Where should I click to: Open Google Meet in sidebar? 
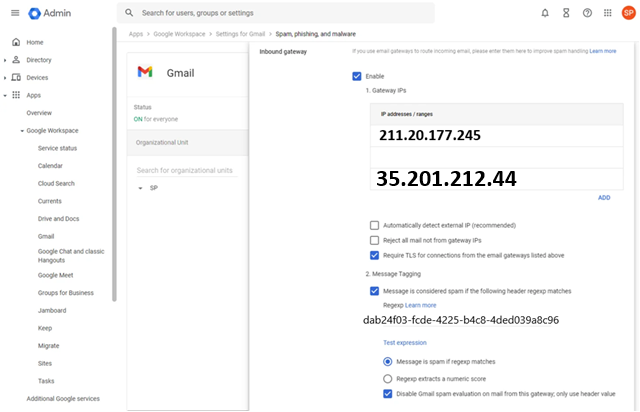pos(56,275)
